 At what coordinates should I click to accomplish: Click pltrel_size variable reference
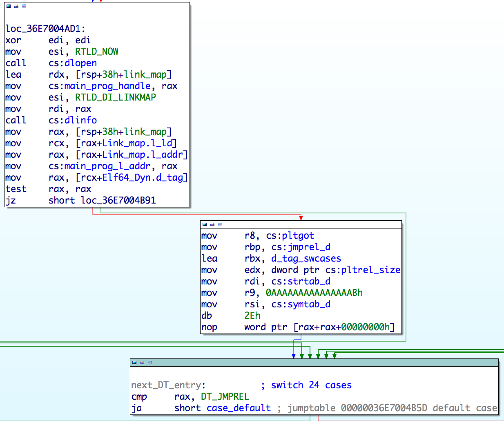(370, 270)
